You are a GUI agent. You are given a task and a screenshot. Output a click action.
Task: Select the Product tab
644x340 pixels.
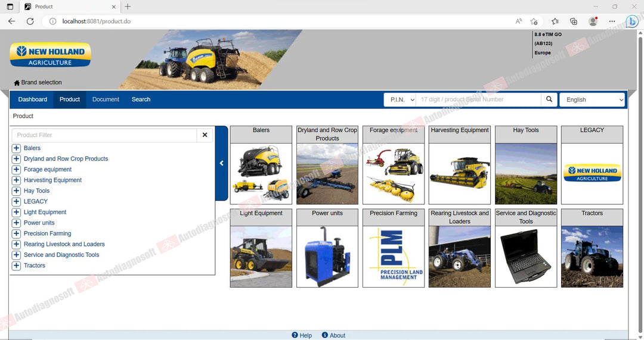tap(69, 99)
